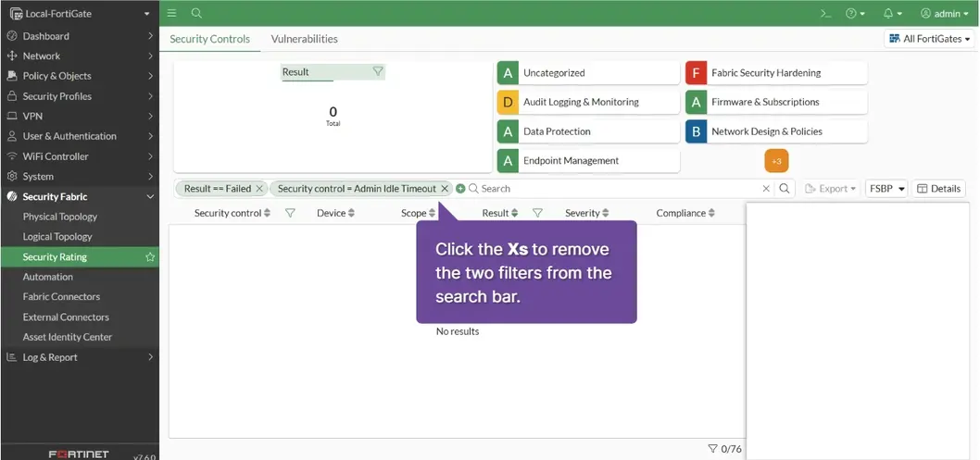This screenshot has width=980, height=460.
Task: Open the CLI console icon
Action: [x=825, y=13]
